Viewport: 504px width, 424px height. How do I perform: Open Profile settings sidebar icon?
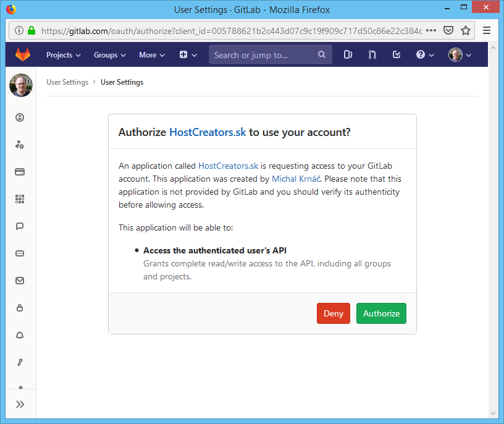20,117
